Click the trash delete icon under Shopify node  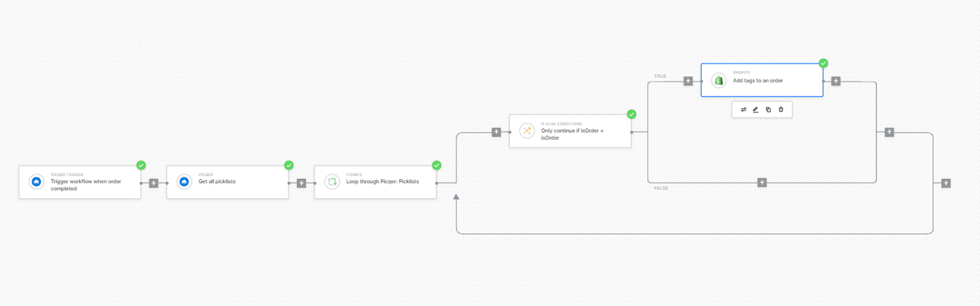[x=781, y=110]
